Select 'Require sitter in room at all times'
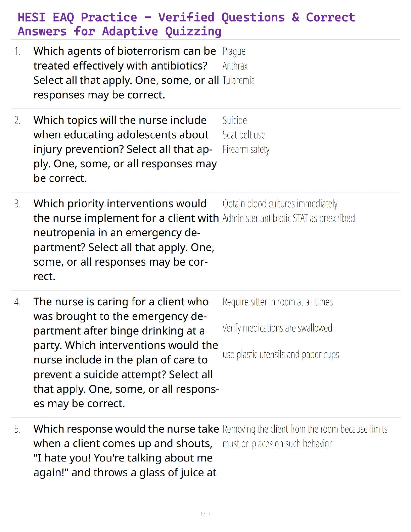411x532 pixels. click(x=278, y=302)
